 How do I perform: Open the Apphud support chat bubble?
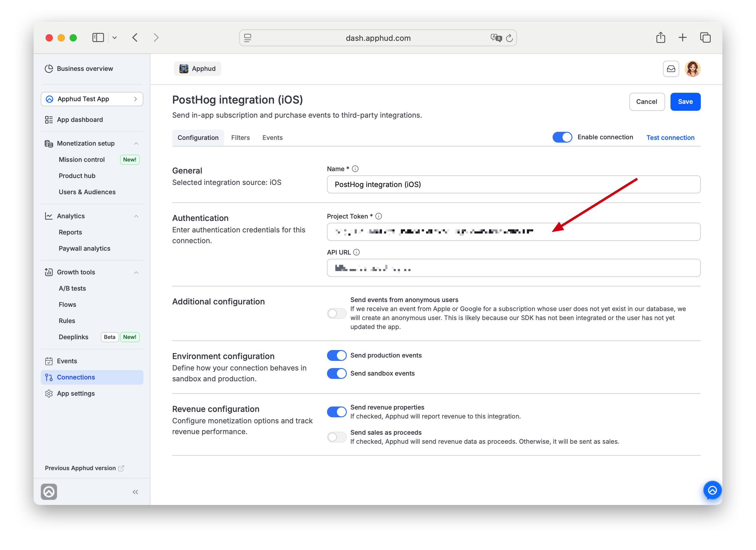[712, 490]
